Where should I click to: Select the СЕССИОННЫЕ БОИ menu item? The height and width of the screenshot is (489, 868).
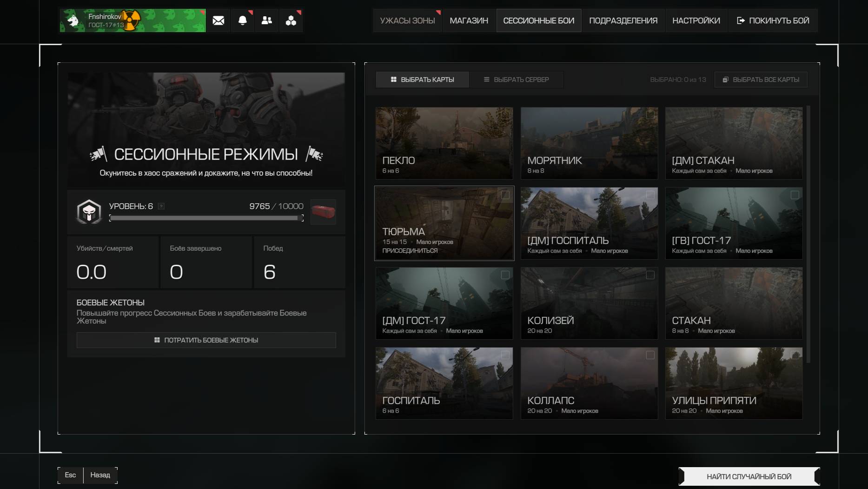pos(538,20)
